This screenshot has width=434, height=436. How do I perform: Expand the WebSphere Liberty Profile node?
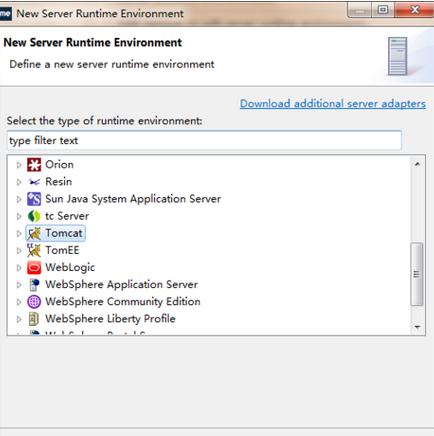tap(19, 319)
